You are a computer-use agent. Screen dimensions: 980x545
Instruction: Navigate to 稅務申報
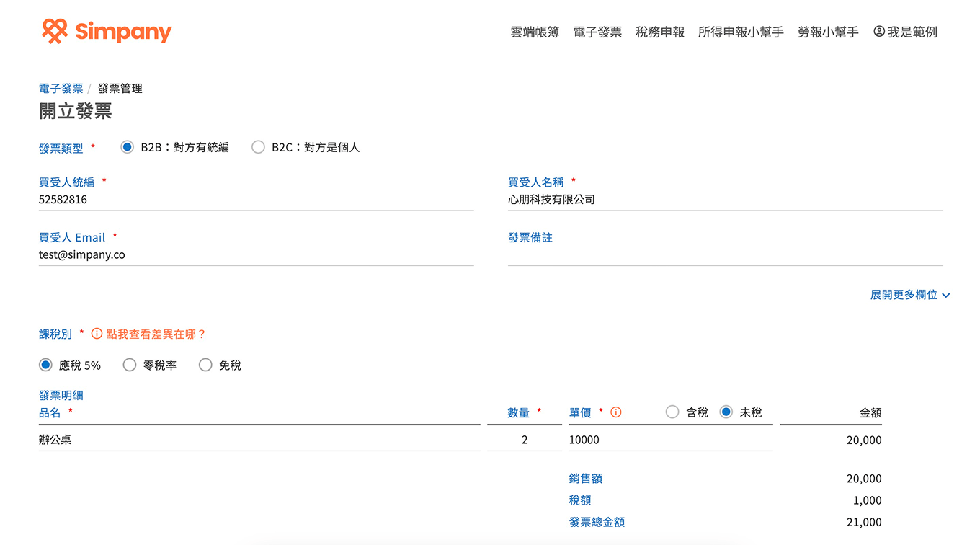pyautogui.click(x=661, y=32)
